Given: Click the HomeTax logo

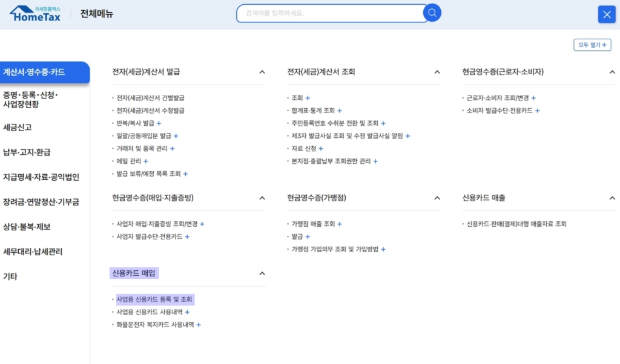Looking at the screenshot, I should [x=35, y=14].
